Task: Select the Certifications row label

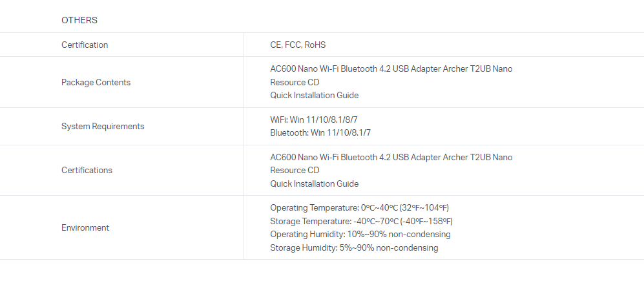Action: 87,170
